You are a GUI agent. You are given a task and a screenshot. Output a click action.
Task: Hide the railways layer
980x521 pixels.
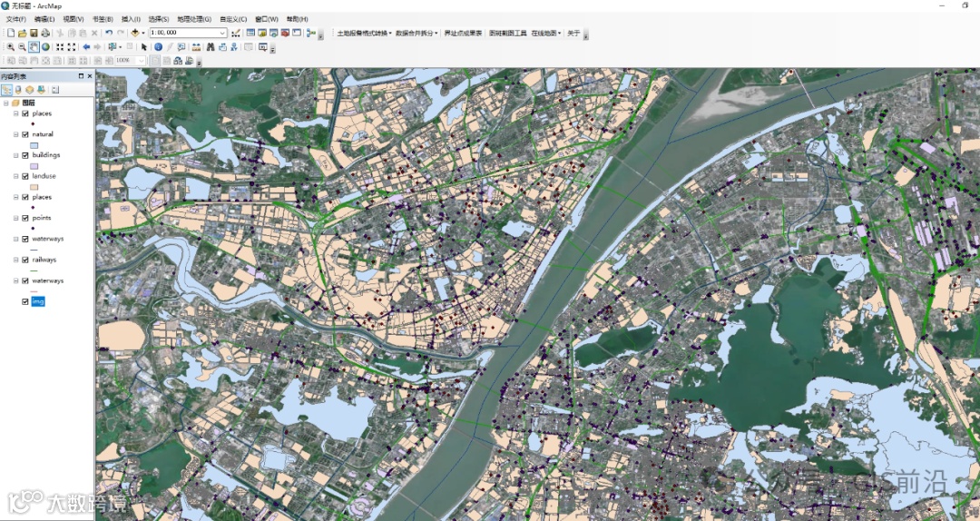coord(25,260)
